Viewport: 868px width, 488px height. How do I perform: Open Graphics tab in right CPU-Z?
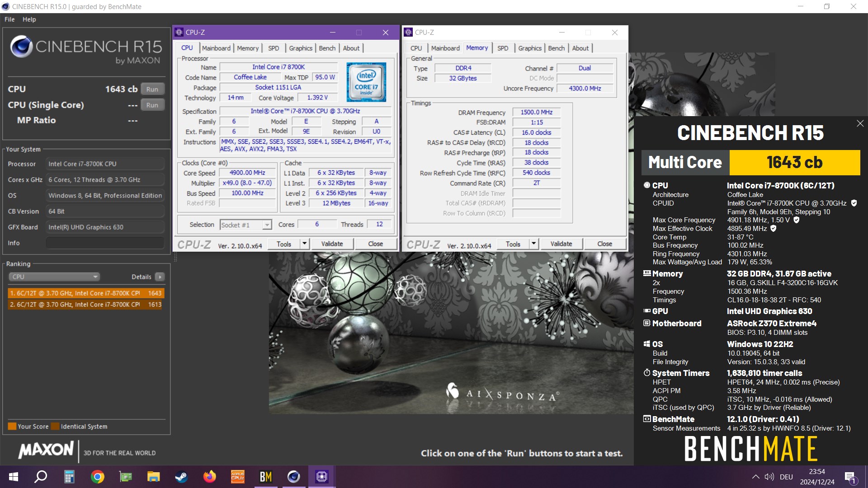[530, 48]
